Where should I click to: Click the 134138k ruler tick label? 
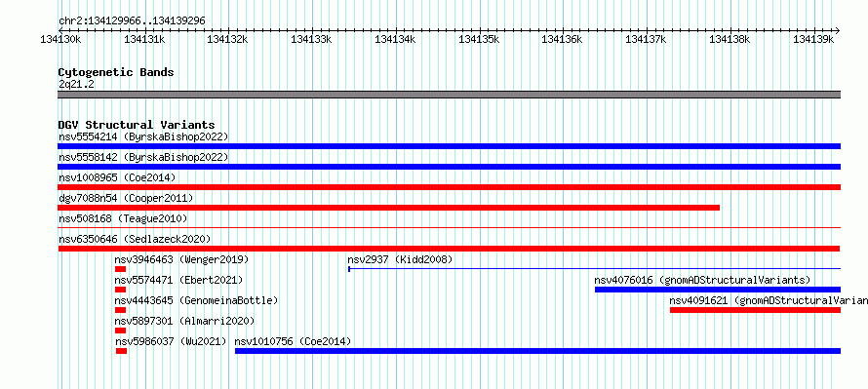click(x=730, y=39)
